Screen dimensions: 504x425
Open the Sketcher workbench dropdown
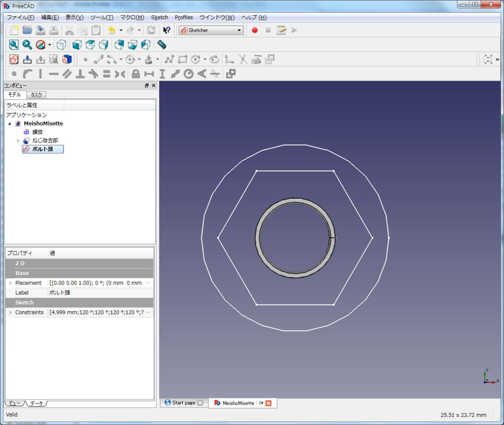pos(211,30)
